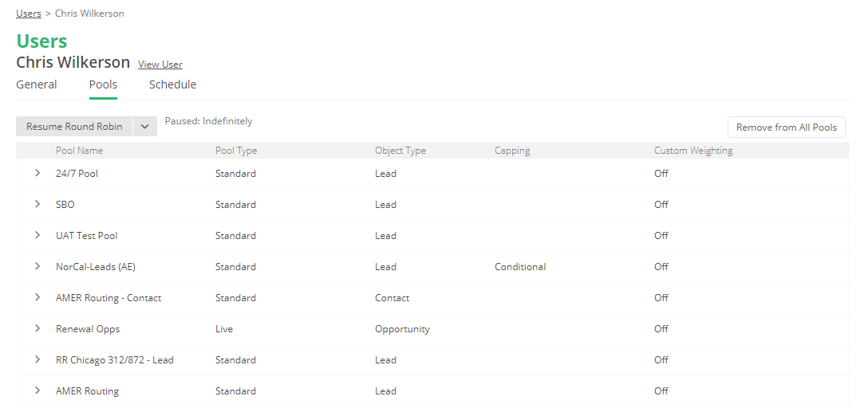Expand the 24/7 Pool row
The width and height of the screenshot is (868, 408).
tap(37, 173)
